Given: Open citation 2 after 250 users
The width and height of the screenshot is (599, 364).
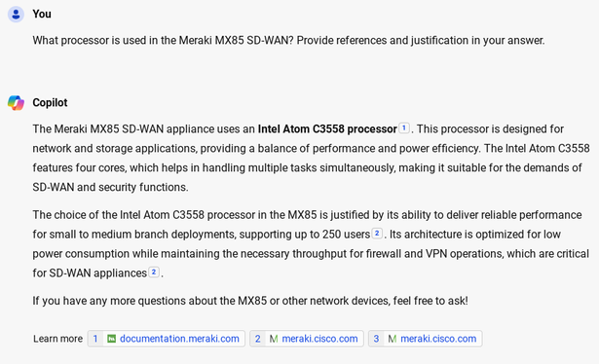Looking at the screenshot, I should 377,233.
